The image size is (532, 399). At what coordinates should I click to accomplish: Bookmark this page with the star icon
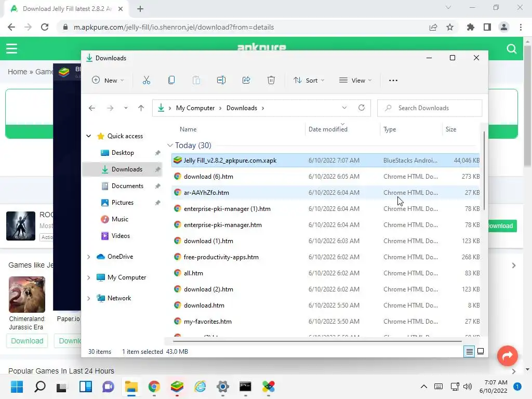point(450,27)
